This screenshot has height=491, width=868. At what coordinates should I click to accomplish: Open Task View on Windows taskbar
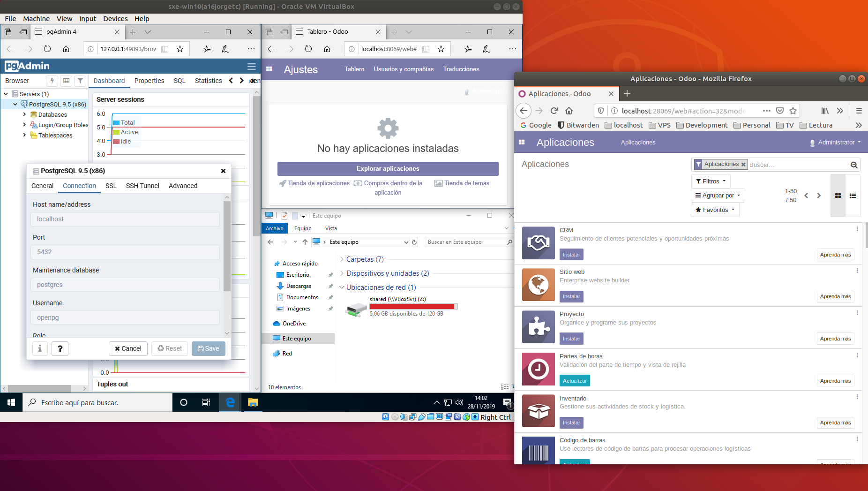coord(206,402)
